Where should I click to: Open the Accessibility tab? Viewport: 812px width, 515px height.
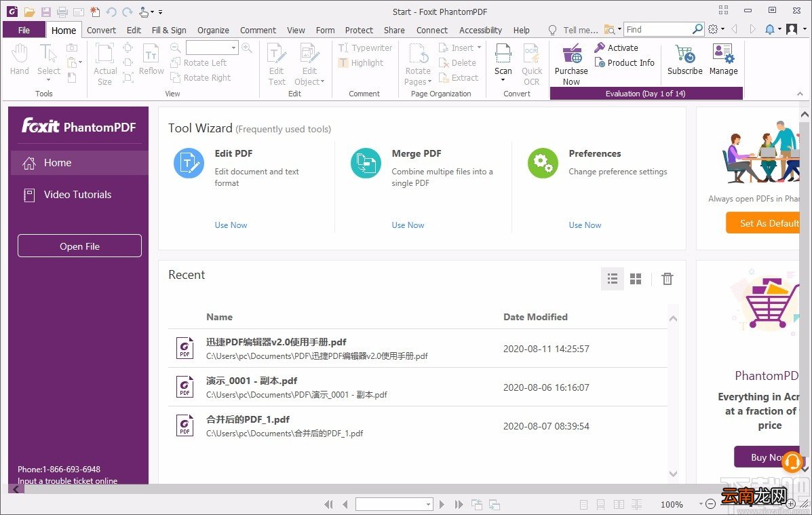(480, 30)
